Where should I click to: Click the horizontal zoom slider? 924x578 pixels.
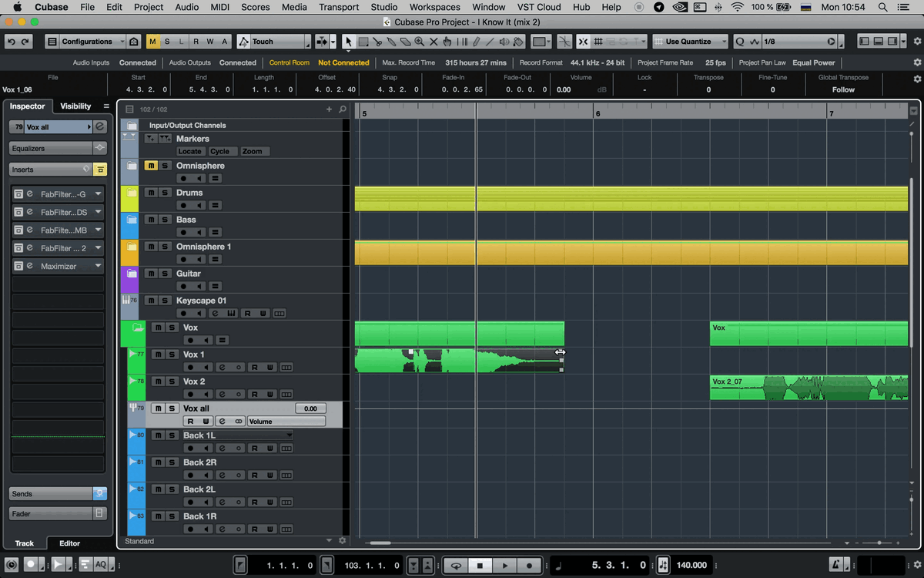pos(879,543)
